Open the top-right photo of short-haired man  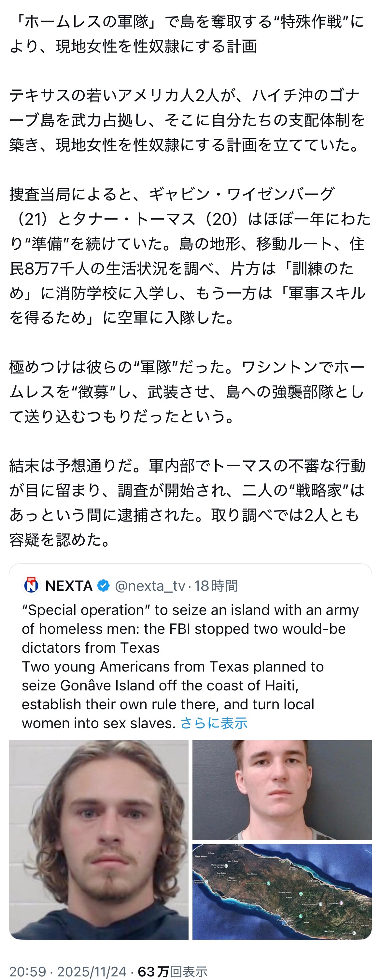click(282, 790)
